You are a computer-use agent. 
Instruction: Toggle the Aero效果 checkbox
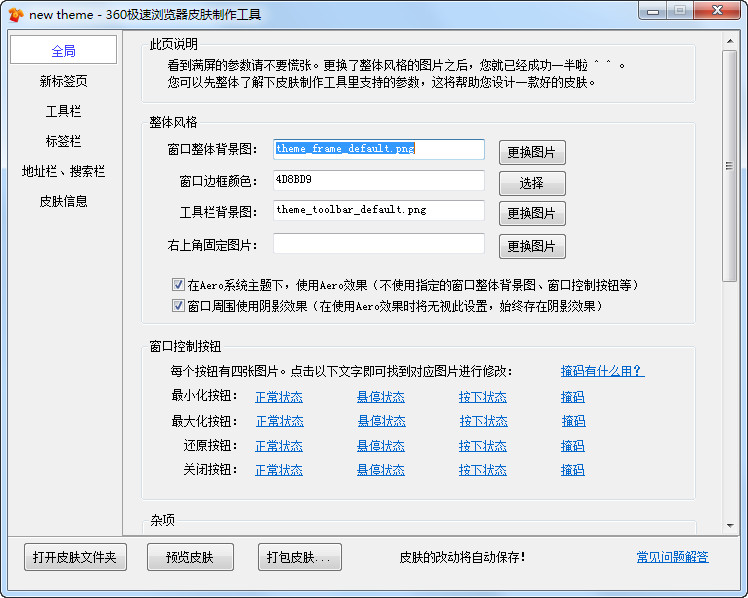[178, 285]
